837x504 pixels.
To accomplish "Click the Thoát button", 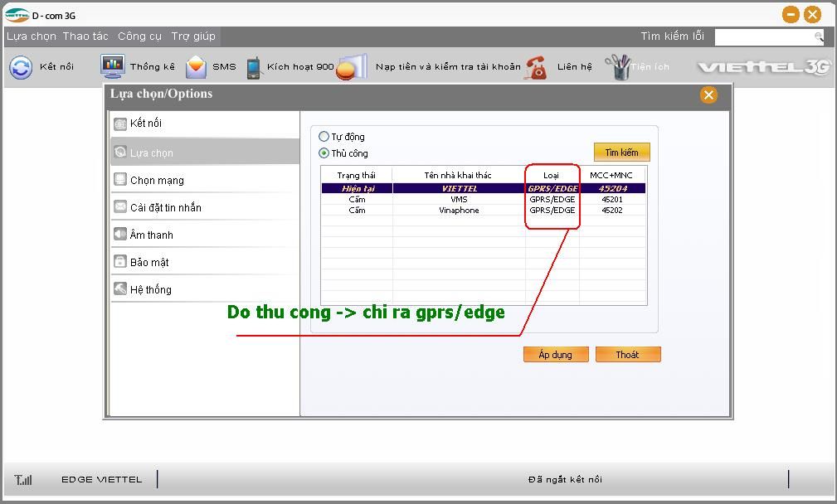I will coord(627,355).
